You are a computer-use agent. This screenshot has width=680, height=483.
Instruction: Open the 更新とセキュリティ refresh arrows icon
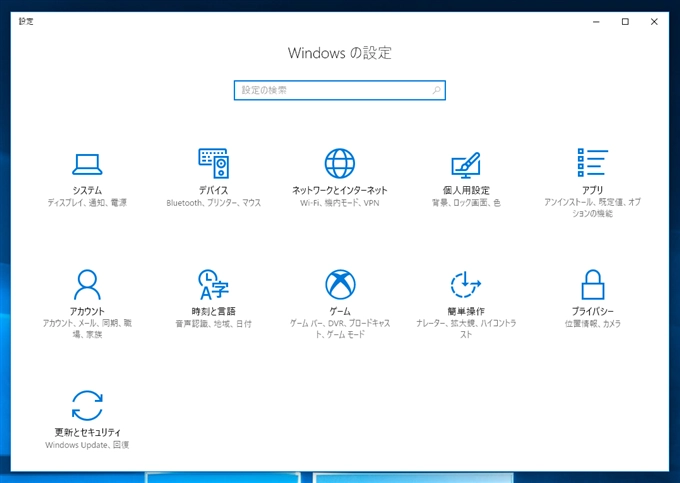click(x=87, y=405)
